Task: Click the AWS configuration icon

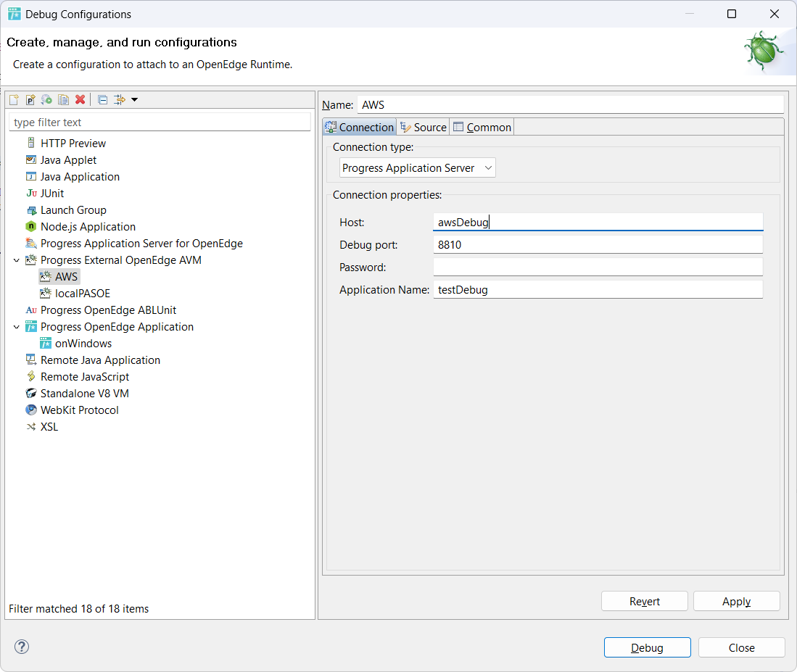Action: click(46, 276)
